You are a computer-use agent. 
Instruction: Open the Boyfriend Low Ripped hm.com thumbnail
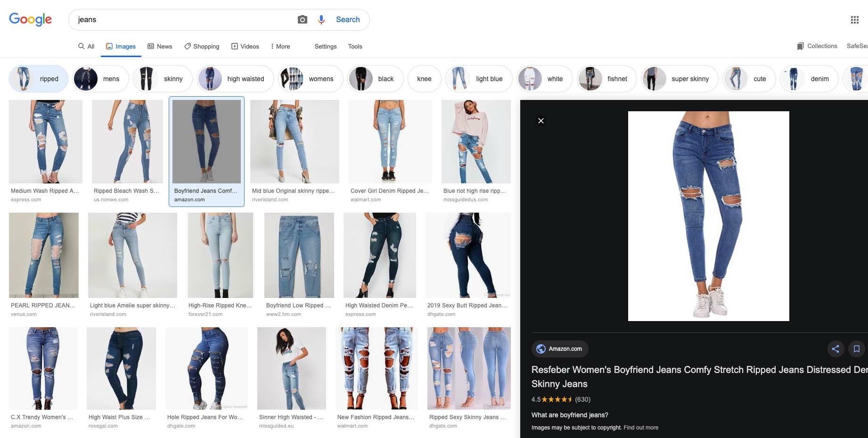[x=299, y=256]
